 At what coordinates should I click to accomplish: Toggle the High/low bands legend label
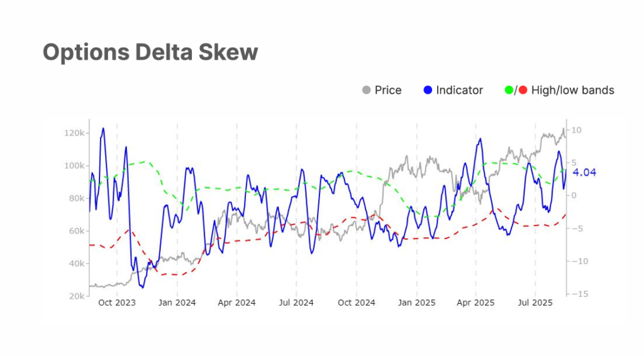point(572,90)
